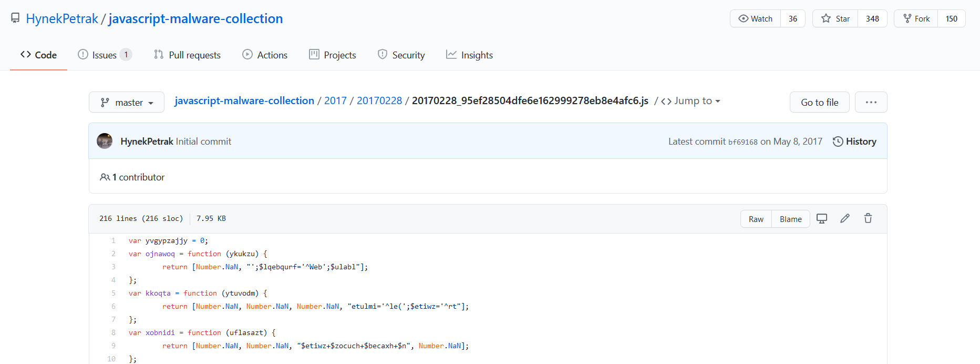Click the repository book icon
Image resolution: width=980 pixels, height=364 pixels.
15,18
